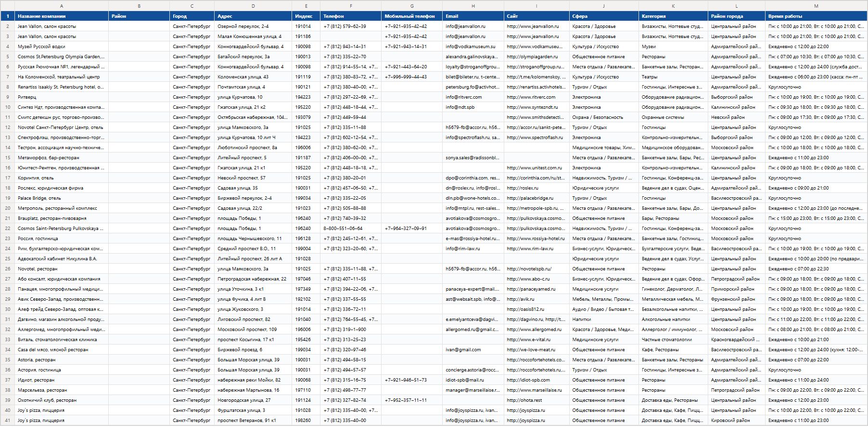This screenshot has width=868, height=434.
Task: Click the 'Индекс' header cell
Action: tap(306, 16)
